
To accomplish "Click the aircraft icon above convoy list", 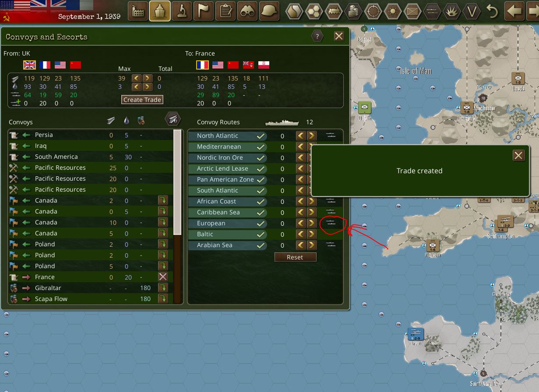I will click(173, 119).
